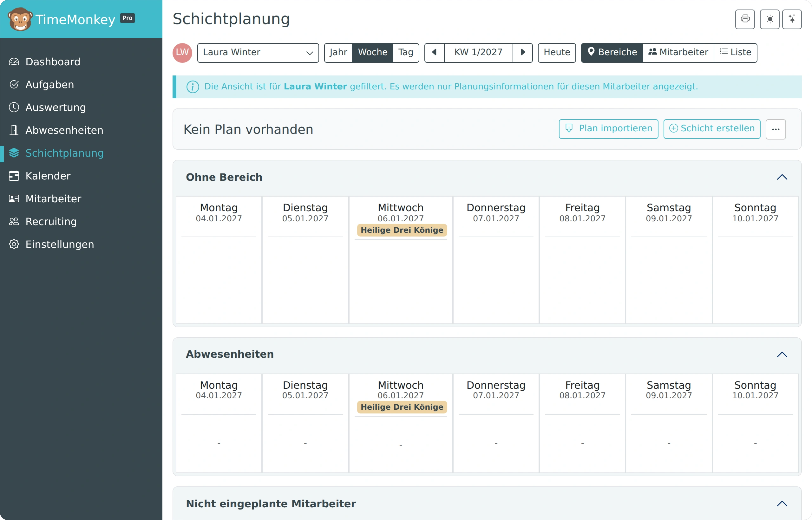Screen dimensions: 812x520
Task: Open Recruiting in the sidebar
Action: (x=81, y=222)
